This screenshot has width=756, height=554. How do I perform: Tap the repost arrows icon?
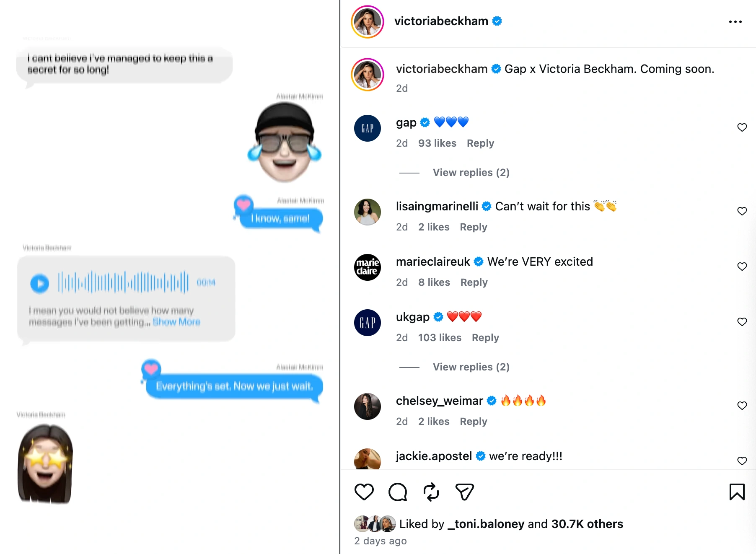(x=431, y=492)
